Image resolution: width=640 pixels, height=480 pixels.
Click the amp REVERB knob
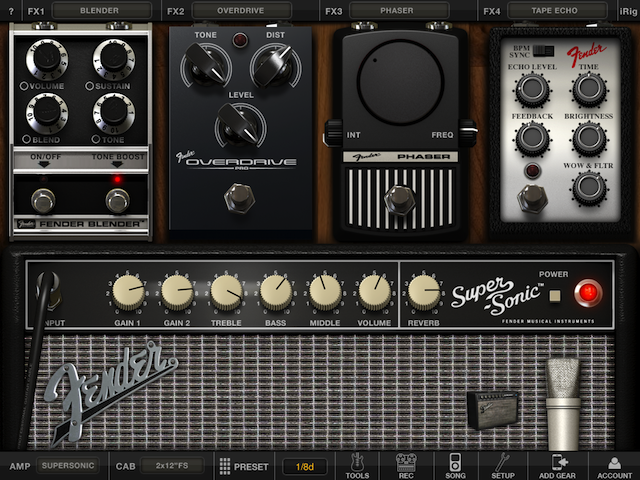(x=424, y=292)
